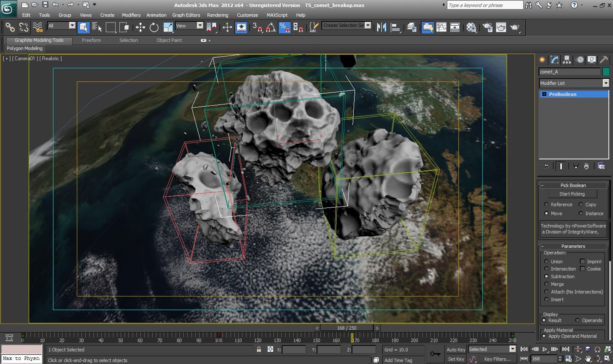Click the teapot Render Production icon
This screenshot has height=364, width=613.
coord(515,27)
